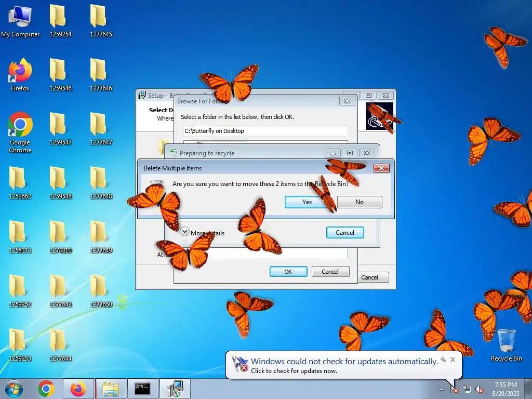
Task: Confirm deletion with the Yes button
Action: [307, 202]
